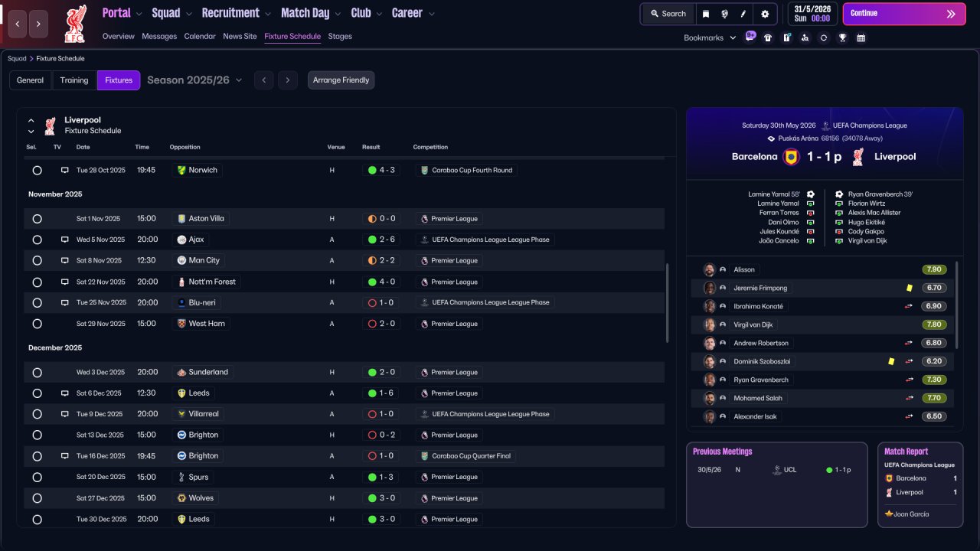Viewport: 980px width, 551px height.
Task: Click the calendar shortcut icon
Action: tap(861, 37)
